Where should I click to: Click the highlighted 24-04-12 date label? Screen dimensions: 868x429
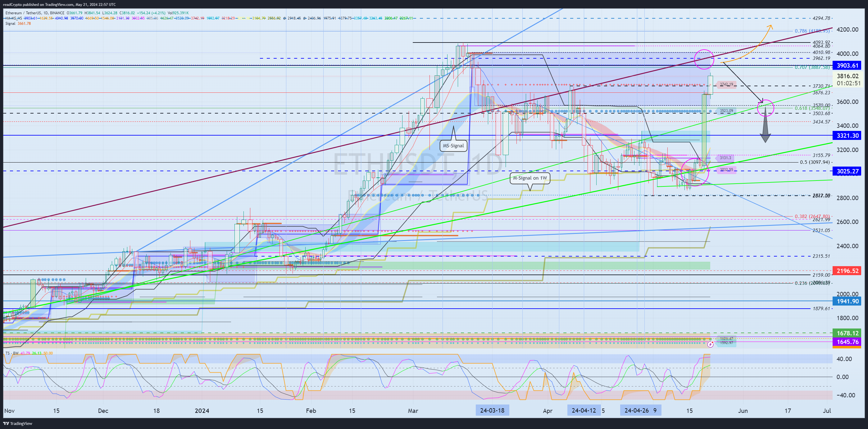click(x=584, y=410)
